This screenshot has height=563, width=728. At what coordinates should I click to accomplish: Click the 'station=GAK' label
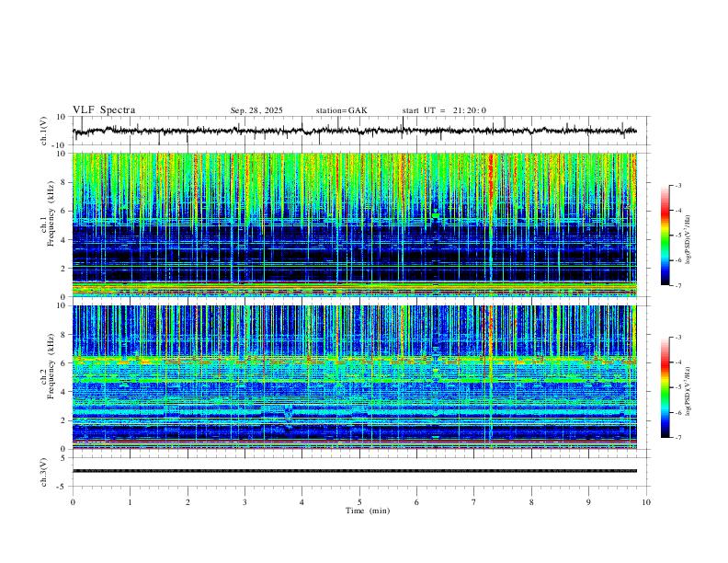pos(342,110)
